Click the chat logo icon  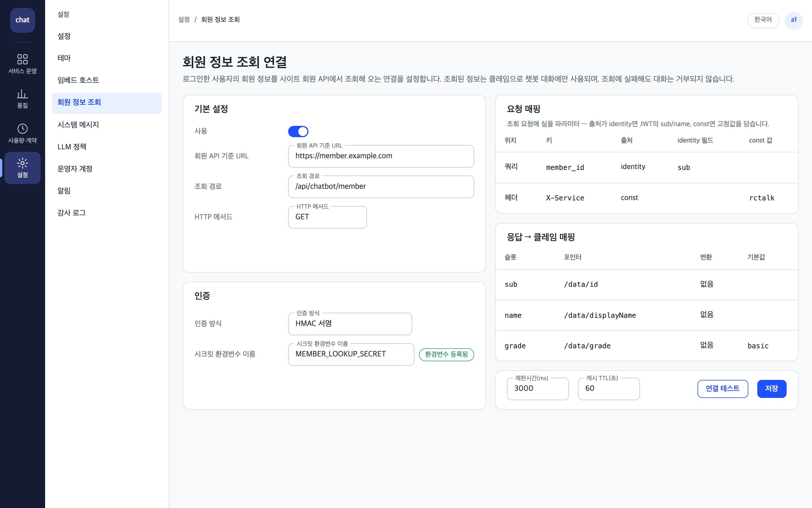pyautogui.click(x=23, y=20)
